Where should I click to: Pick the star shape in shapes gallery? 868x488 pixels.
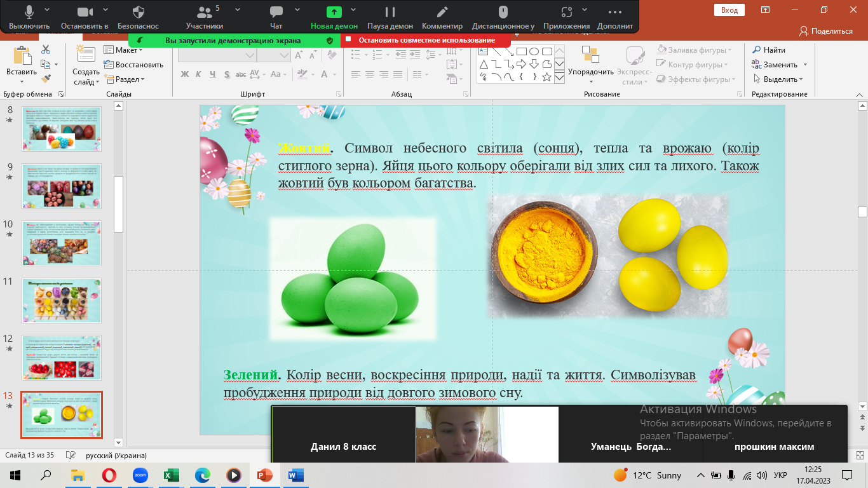point(546,77)
